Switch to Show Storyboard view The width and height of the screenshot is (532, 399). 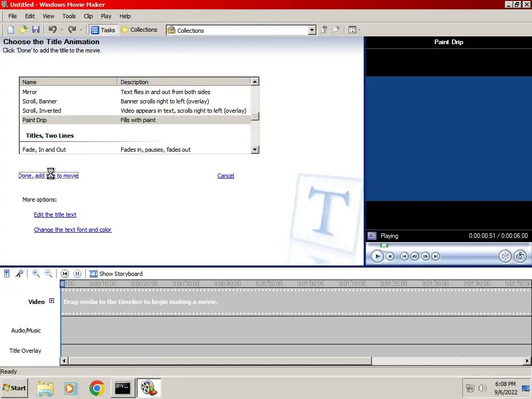[116, 274]
